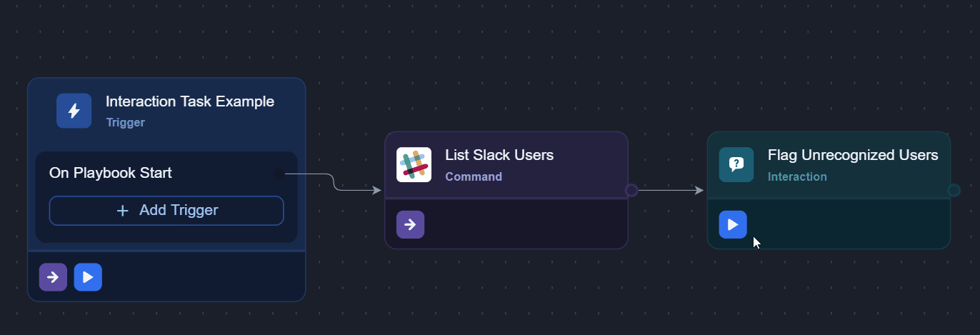This screenshot has width=980, height=335.
Task: Click the connector arrow entering Flag Unrecognized Users
Action: click(x=699, y=190)
